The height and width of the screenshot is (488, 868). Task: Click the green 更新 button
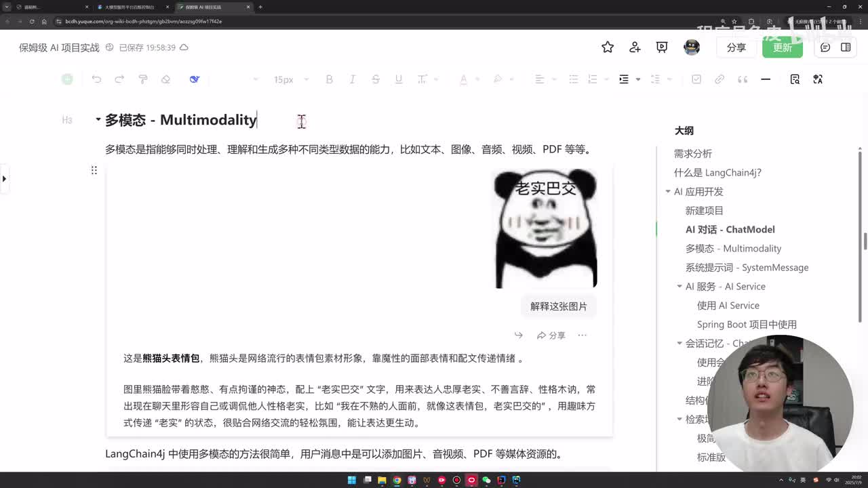click(x=783, y=47)
